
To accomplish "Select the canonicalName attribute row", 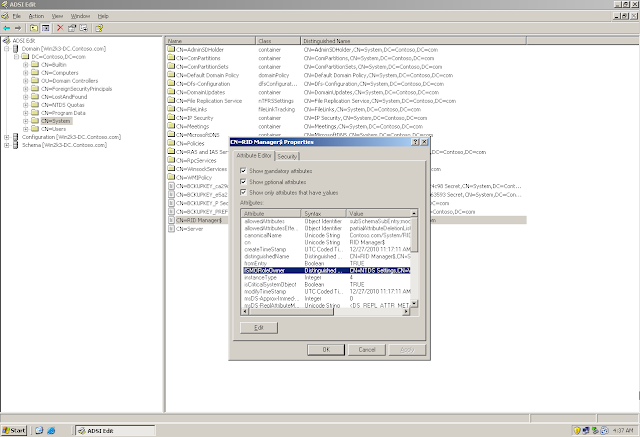I will click(x=327, y=235).
